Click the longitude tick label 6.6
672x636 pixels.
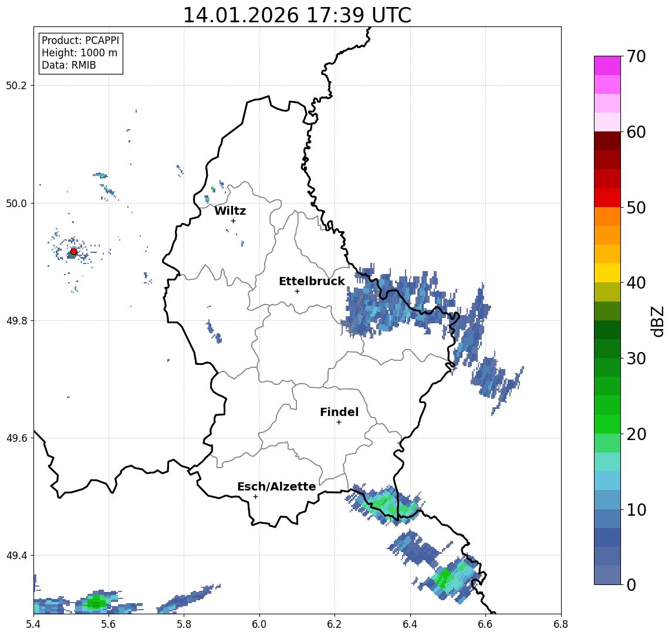pos(485,624)
